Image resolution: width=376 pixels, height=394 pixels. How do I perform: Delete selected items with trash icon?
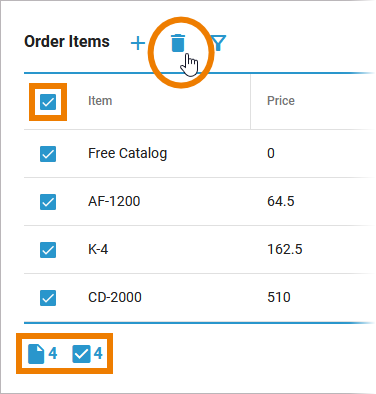click(178, 43)
